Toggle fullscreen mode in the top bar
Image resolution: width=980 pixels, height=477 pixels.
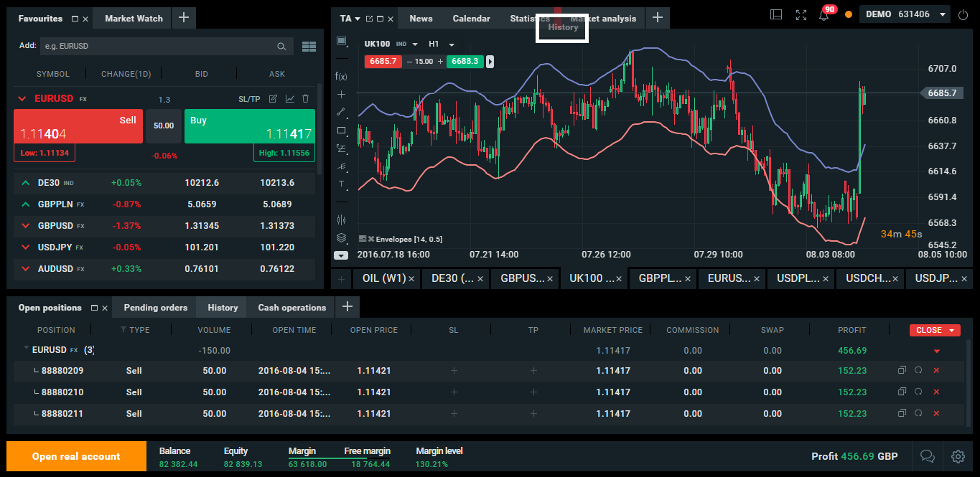[801, 14]
